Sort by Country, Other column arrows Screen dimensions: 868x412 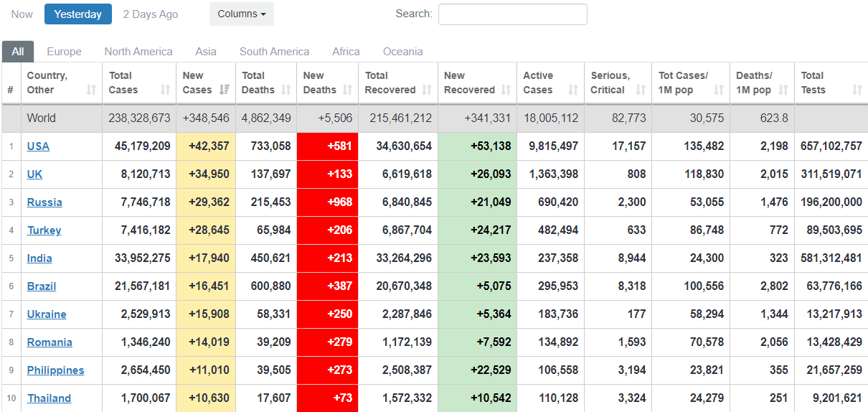91,90
